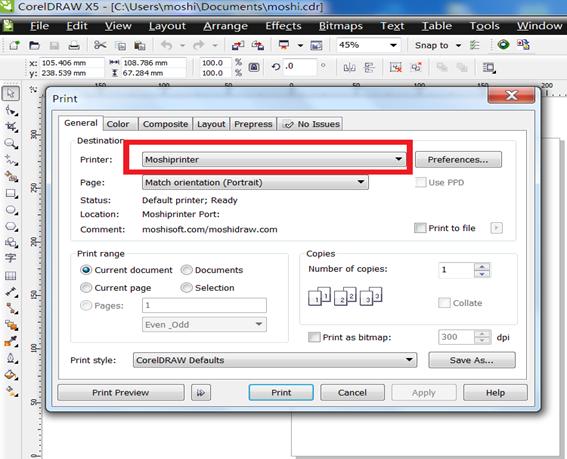Click the Open folder icon in toolbar

click(x=34, y=46)
